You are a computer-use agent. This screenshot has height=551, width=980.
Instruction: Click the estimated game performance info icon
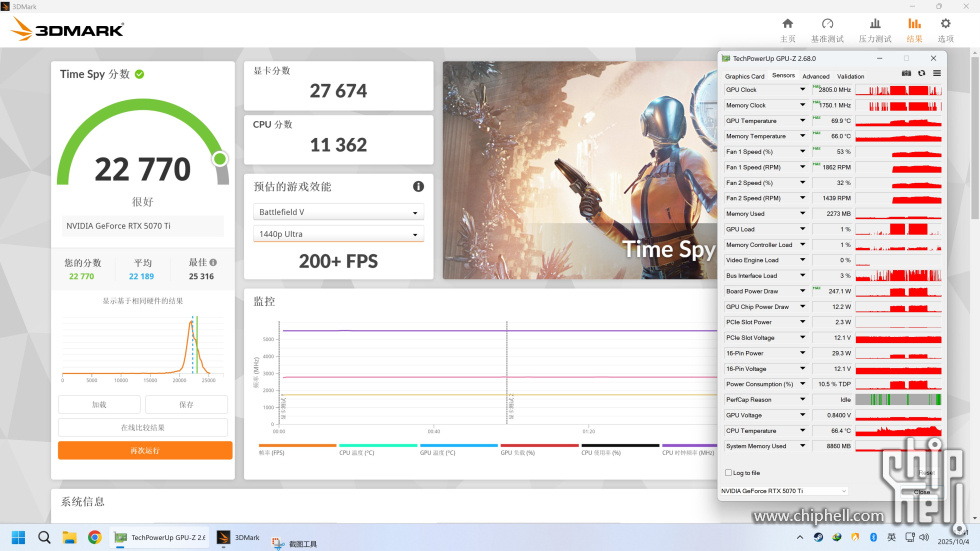(418, 186)
